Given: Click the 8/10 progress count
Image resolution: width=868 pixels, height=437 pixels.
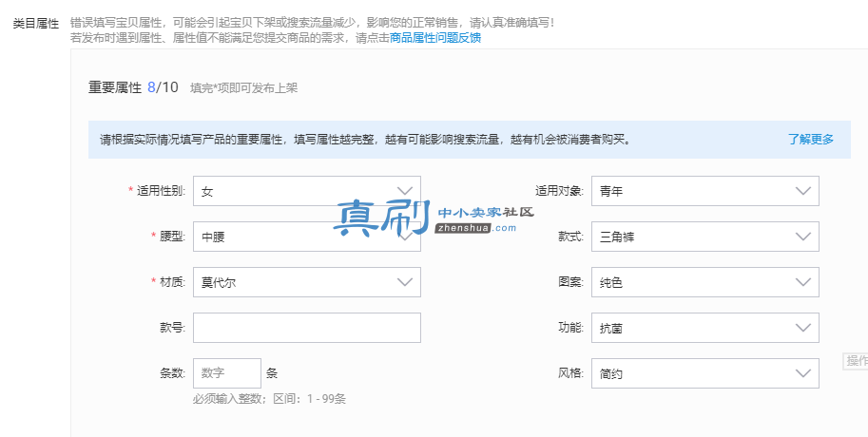Looking at the screenshot, I should click(x=163, y=87).
